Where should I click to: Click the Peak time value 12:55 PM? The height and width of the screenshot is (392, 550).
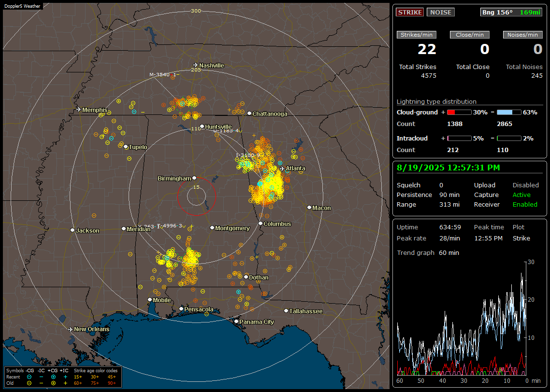point(488,238)
